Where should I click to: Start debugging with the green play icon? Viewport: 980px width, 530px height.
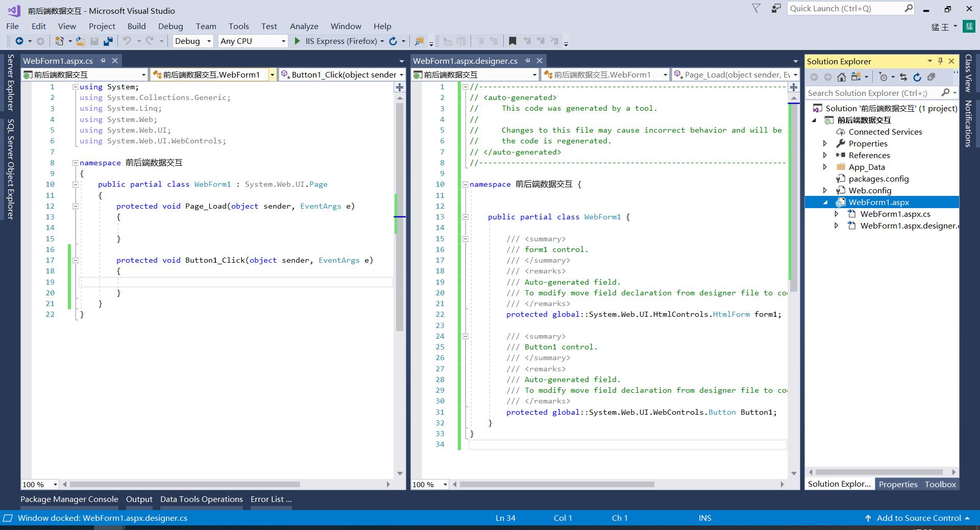click(x=298, y=41)
